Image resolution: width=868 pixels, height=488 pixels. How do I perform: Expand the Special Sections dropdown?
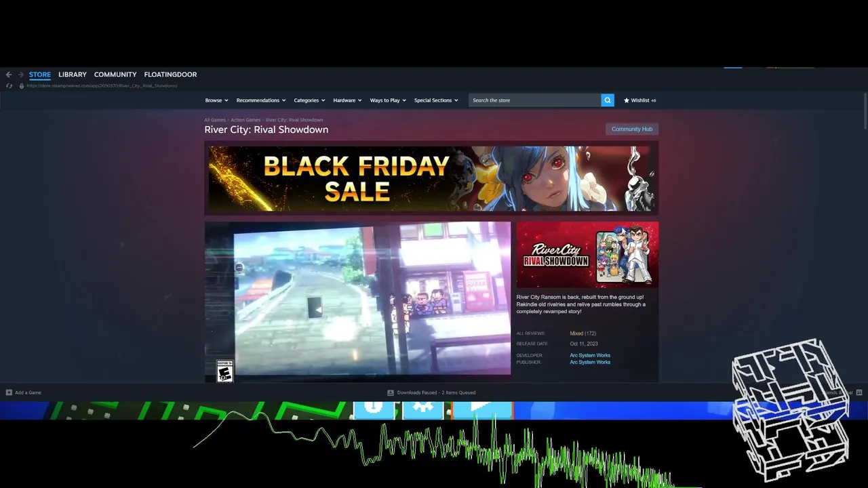pyautogui.click(x=436, y=100)
